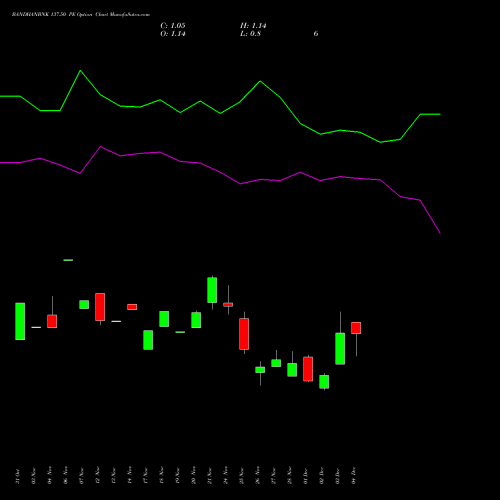
Task: Click the green candle above 21 Nov
Action: coord(212,290)
